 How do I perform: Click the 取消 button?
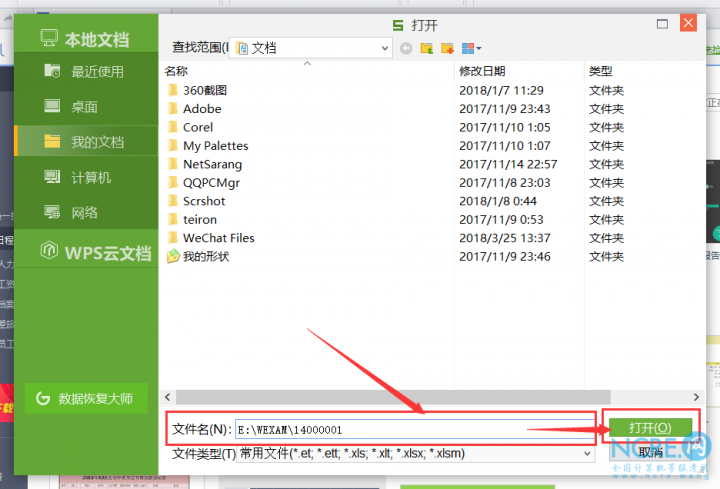(650, 452)
